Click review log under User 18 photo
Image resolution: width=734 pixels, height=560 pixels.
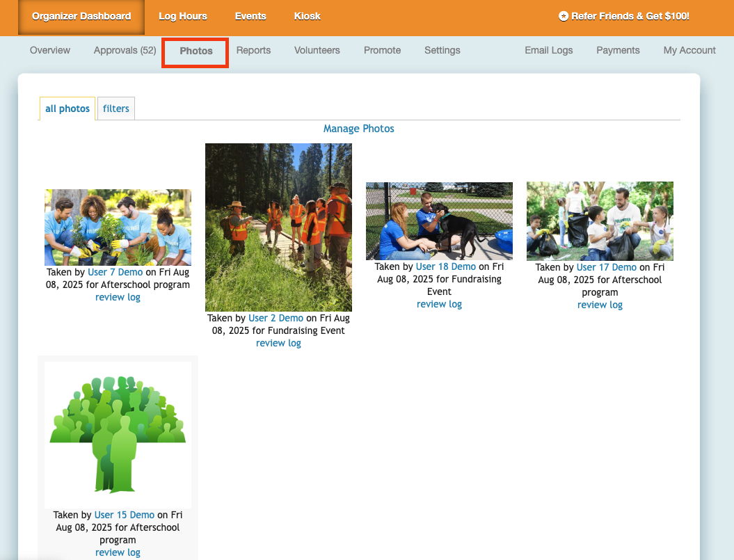(439, 305)
